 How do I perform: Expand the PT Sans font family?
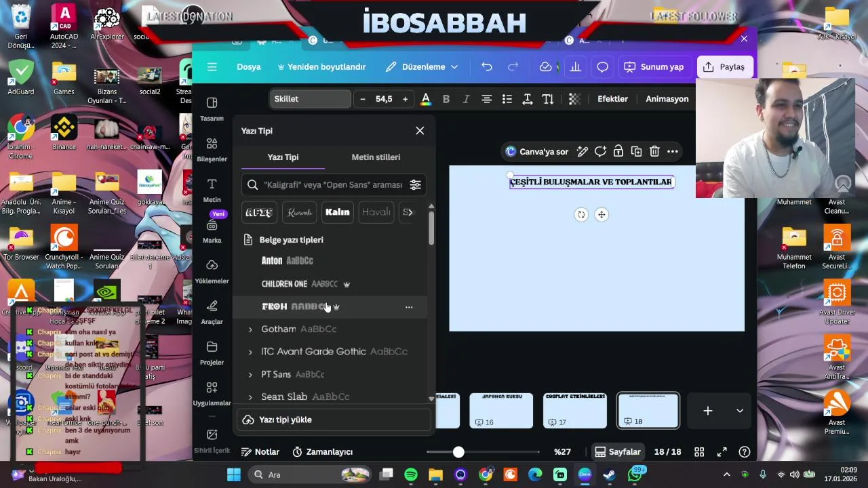pyautogui.click(x=250, y=374)
